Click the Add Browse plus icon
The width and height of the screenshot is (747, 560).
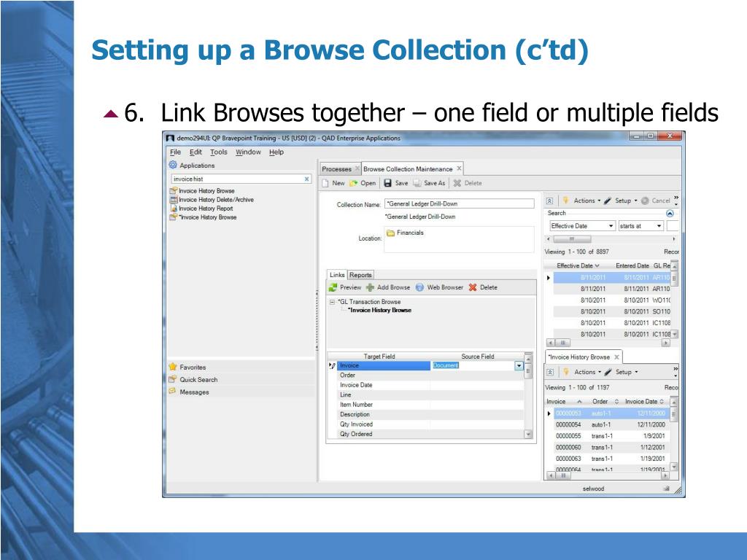370,287
